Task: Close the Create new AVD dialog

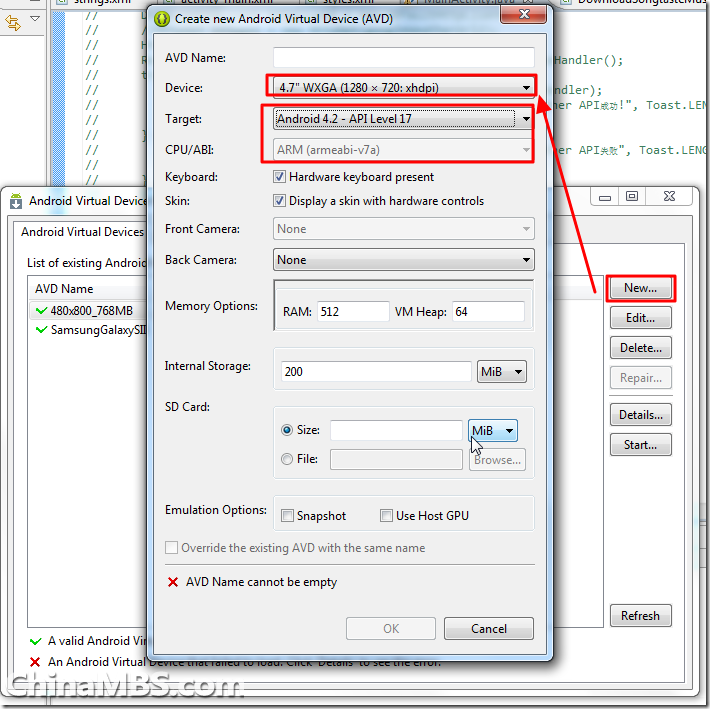Action: click(x=523, y=14)
